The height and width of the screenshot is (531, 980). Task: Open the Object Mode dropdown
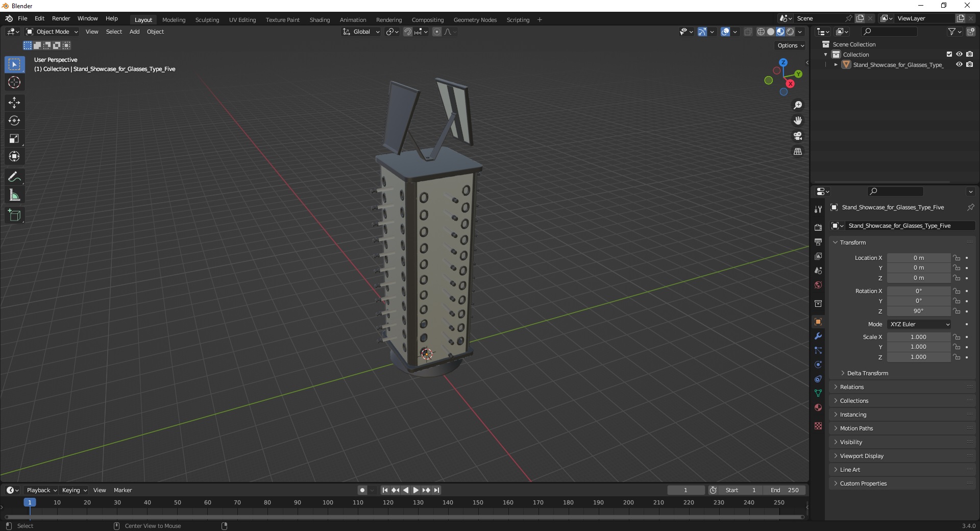(x=52, y=32)
